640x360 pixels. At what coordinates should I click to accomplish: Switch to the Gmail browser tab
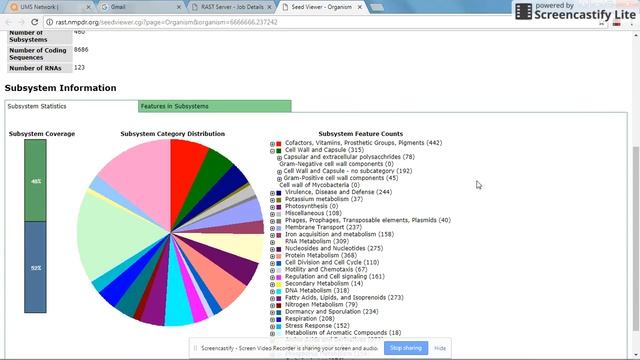click(x=141, y=7)
